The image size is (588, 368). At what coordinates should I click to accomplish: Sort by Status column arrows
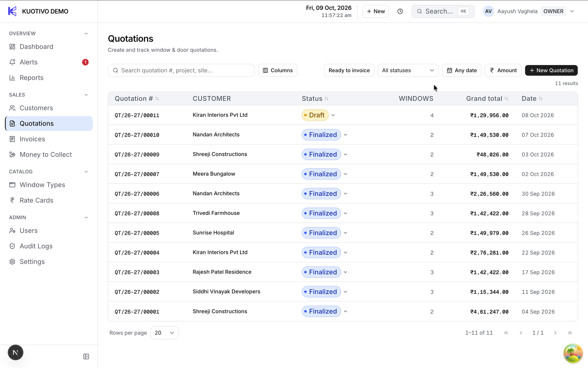[326, 99]
